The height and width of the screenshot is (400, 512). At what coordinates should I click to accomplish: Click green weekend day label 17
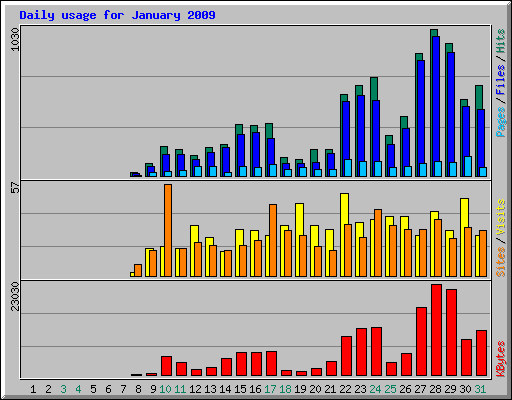[270, 389]
